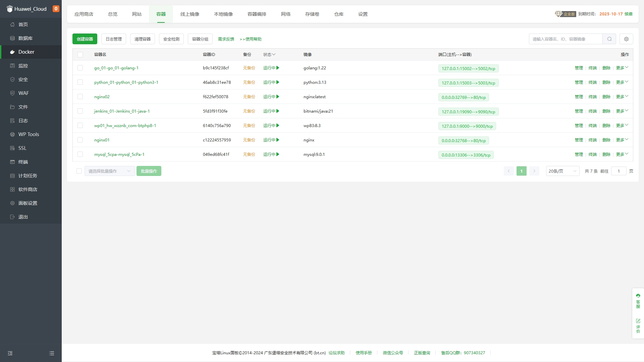Open the 首页 home sidebar icon
Screen dimensions: 644x362
point(12,24)
